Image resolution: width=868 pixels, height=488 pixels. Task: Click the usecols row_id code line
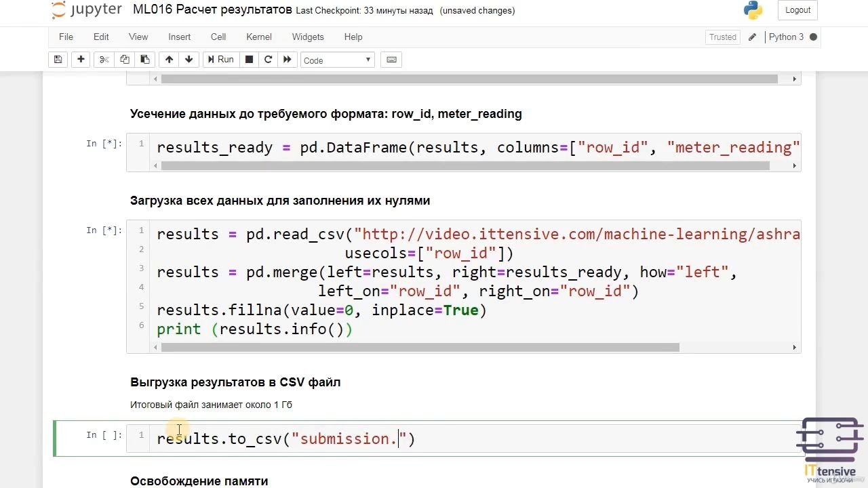pos(429,253)
